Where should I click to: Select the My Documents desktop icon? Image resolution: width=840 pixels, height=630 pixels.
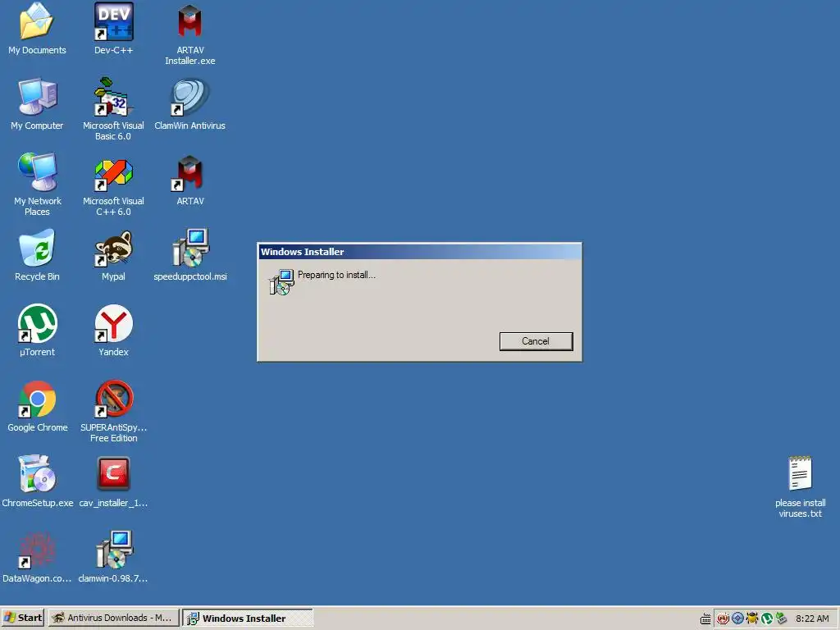pos(37,21)
